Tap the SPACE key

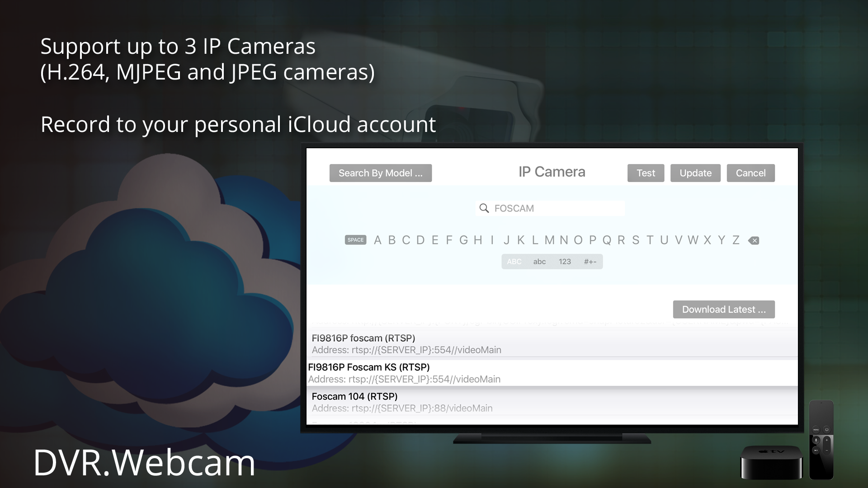pos(356,240)
